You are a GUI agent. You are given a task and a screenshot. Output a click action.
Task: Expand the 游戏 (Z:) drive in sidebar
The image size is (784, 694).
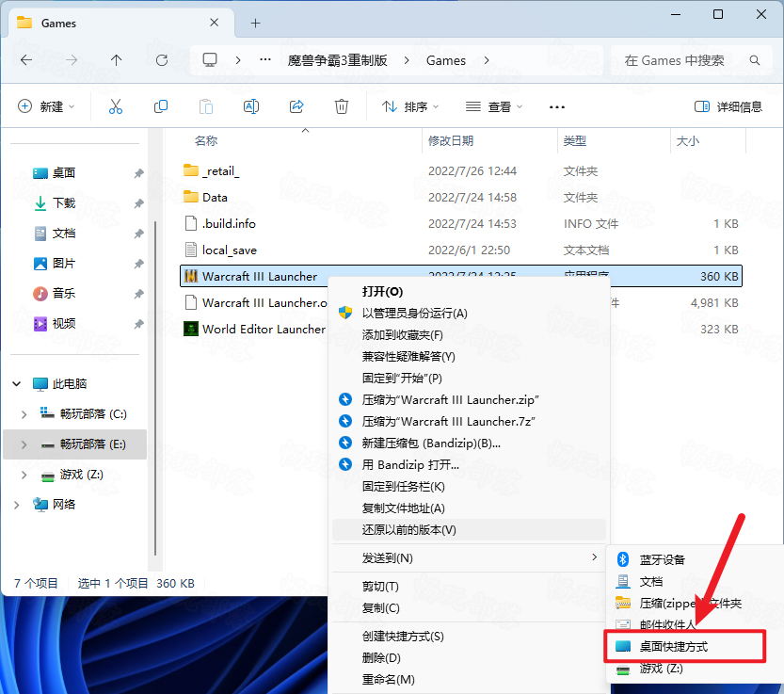(24, 475)
